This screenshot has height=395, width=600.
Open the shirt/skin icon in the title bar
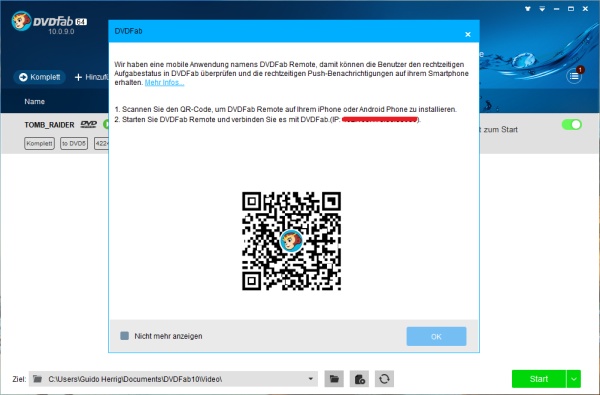[528, 8]
